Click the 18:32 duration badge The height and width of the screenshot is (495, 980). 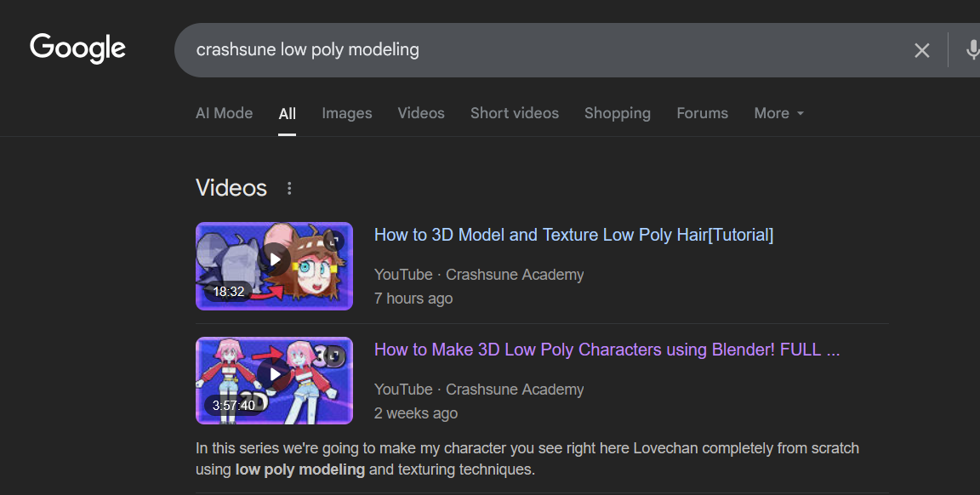(x=229, y=291)
